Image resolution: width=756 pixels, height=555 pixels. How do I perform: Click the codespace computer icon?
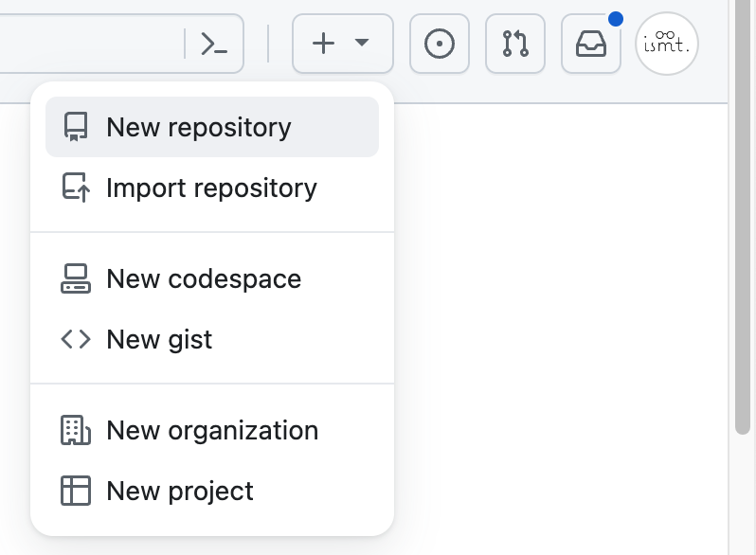click(x=76, y=278)
